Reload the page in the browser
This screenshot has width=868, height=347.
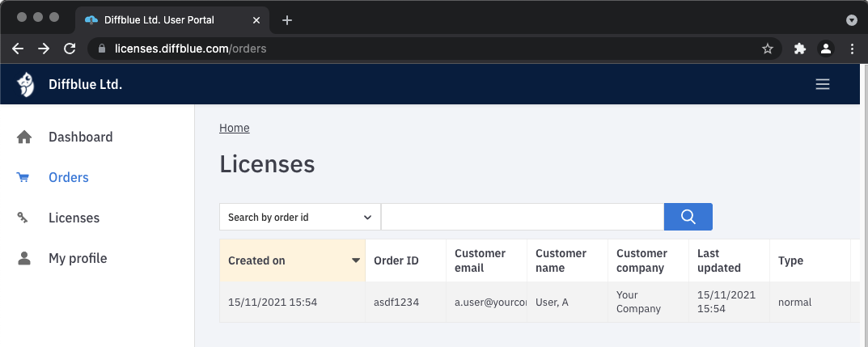point(70,49)
